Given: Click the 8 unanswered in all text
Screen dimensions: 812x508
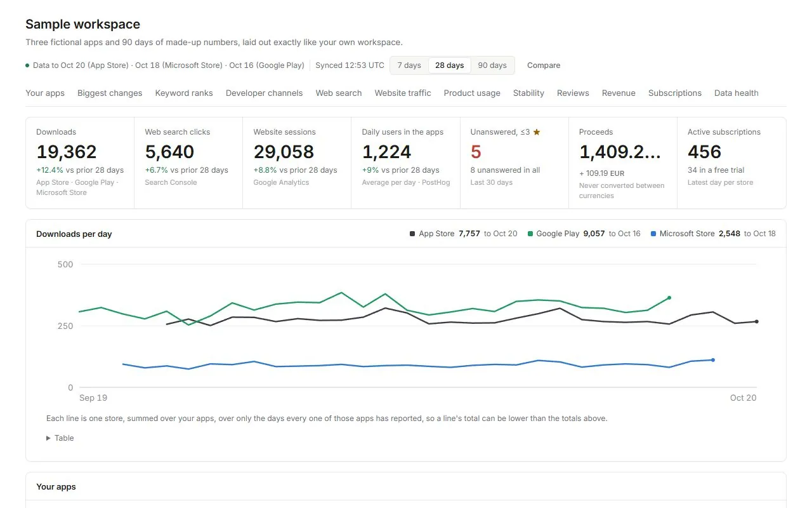Looking at the screenshot, I should tap(506, 170).
